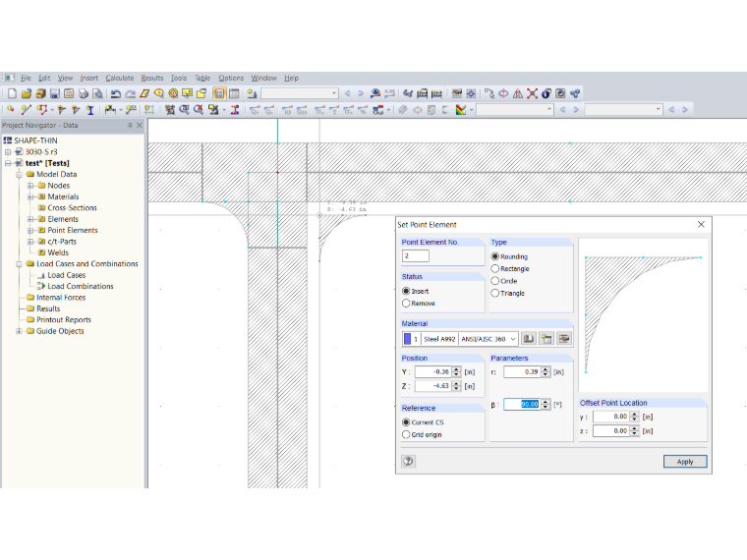Close the Project Navigator panel
This screenshot has height=560, width=747.
pos(140,125)
